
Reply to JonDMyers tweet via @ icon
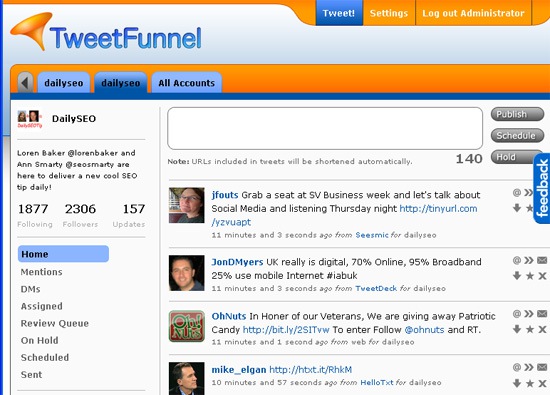[517, 260]
